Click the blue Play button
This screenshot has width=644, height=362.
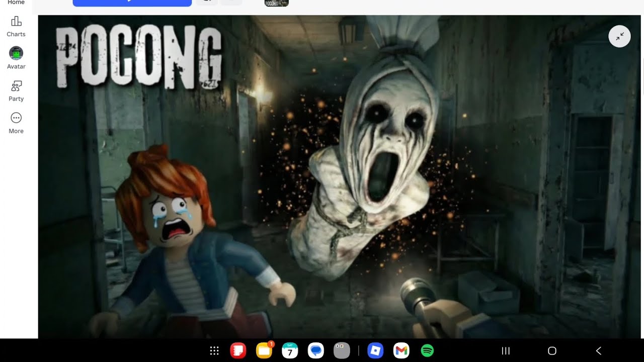tap(132, 3)
